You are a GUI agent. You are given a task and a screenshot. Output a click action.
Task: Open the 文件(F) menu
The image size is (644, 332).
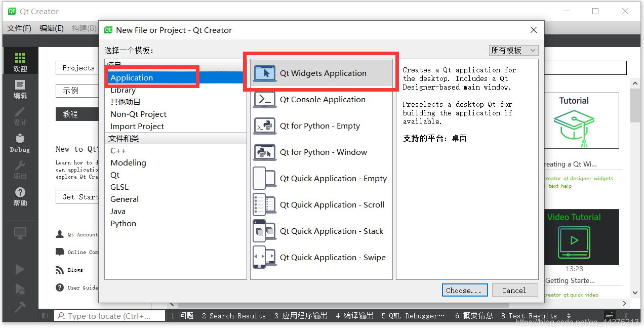click(19, 28)
